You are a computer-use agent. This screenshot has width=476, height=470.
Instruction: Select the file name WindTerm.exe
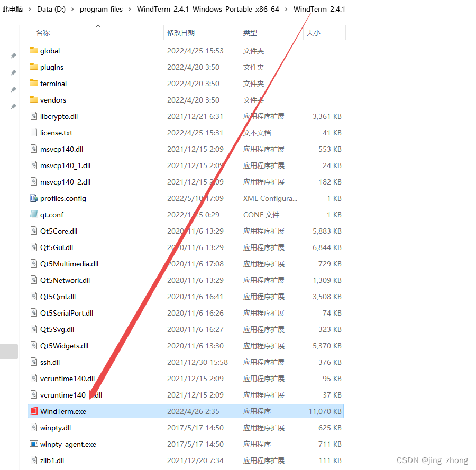click(63, 411)
